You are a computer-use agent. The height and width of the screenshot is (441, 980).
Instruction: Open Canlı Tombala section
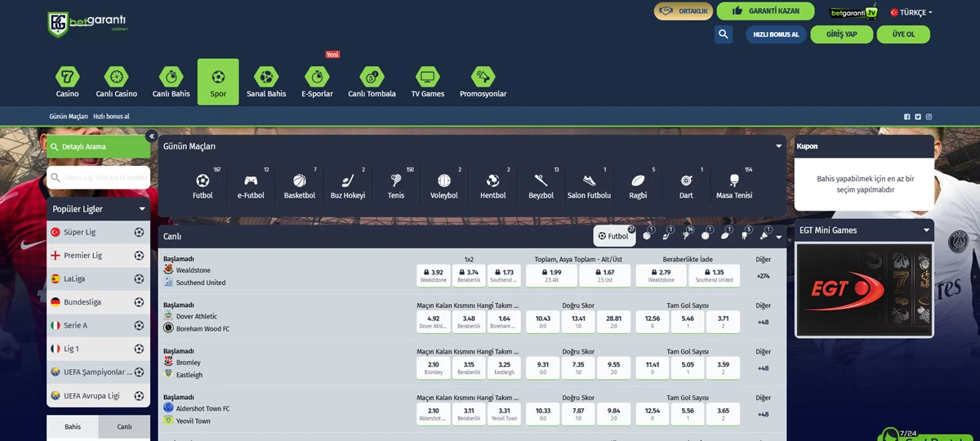click(372, 82)
